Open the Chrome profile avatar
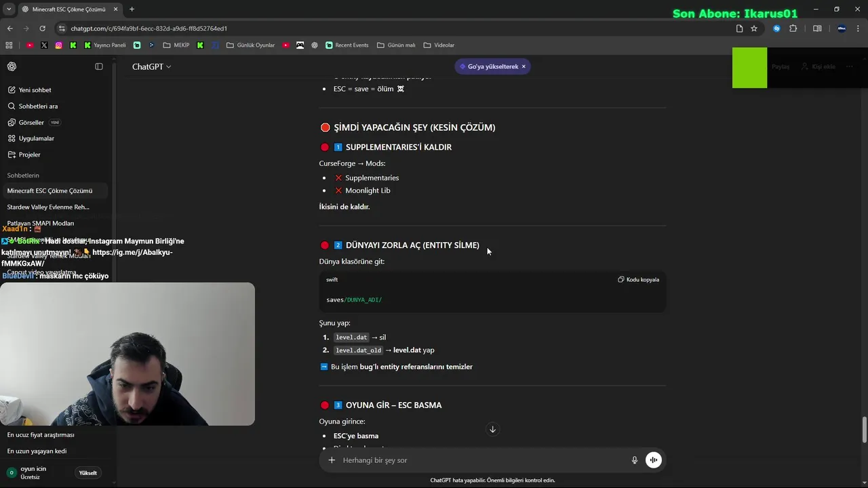 842,28
